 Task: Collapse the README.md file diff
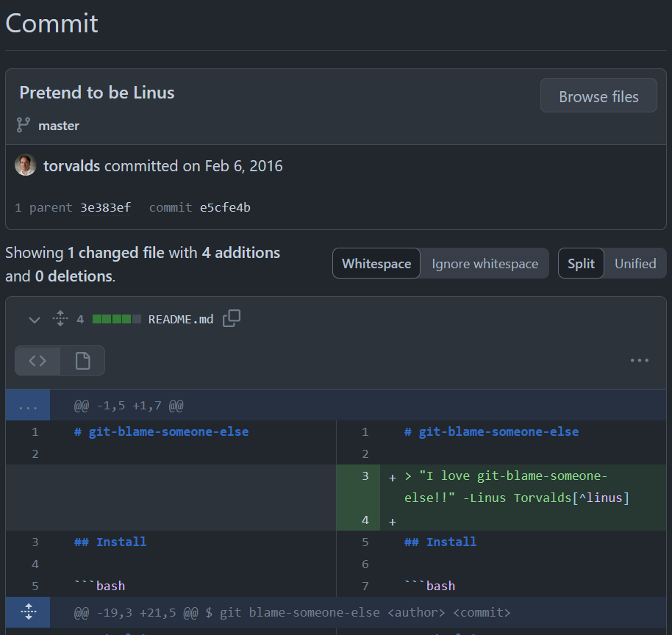tap(35, 320)
